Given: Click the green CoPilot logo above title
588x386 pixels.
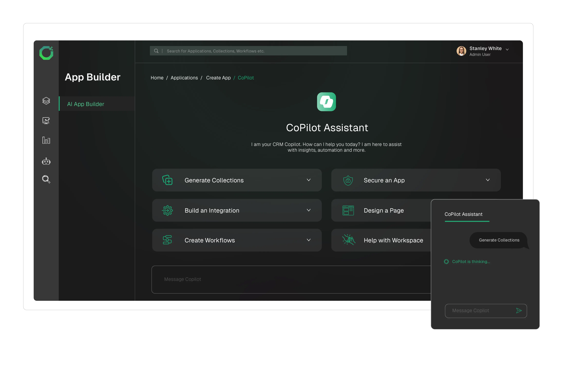Looking at the screenshot, I should pyautogui.click(x=326, y=102).
